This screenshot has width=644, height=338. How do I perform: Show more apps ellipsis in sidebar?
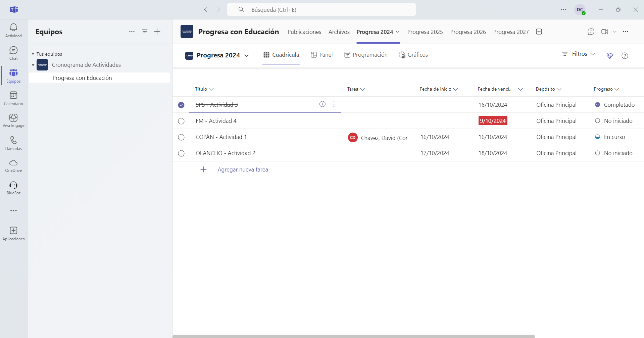(x=13, y=211)
